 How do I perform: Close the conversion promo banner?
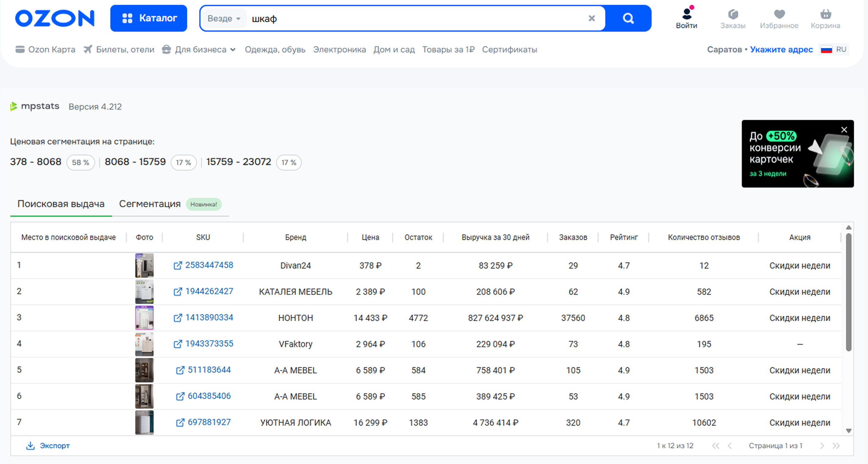[x=844, y=130]
